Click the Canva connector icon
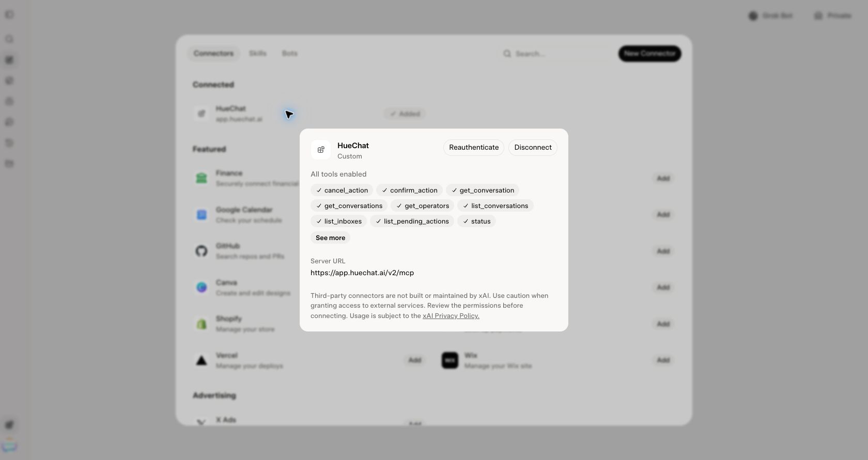The height and width of the screenshot is (460, 868). (202, 288)
